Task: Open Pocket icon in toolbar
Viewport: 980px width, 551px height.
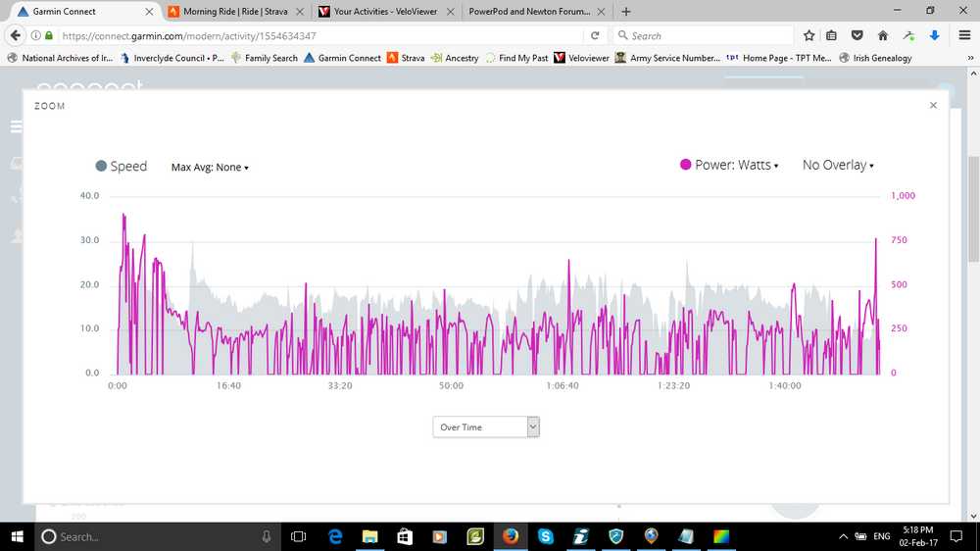Action: click(857, 35)
